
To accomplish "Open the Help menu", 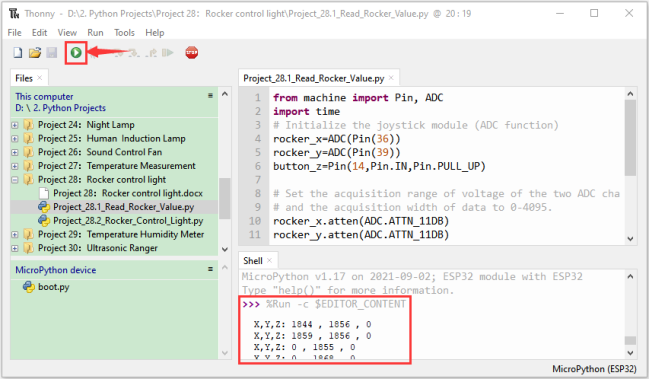I will click(155, 32).
